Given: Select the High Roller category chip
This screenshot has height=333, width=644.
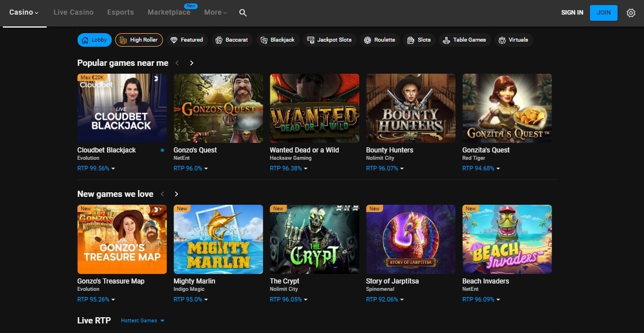Looking at the screenshot, I should click(139, 40).
